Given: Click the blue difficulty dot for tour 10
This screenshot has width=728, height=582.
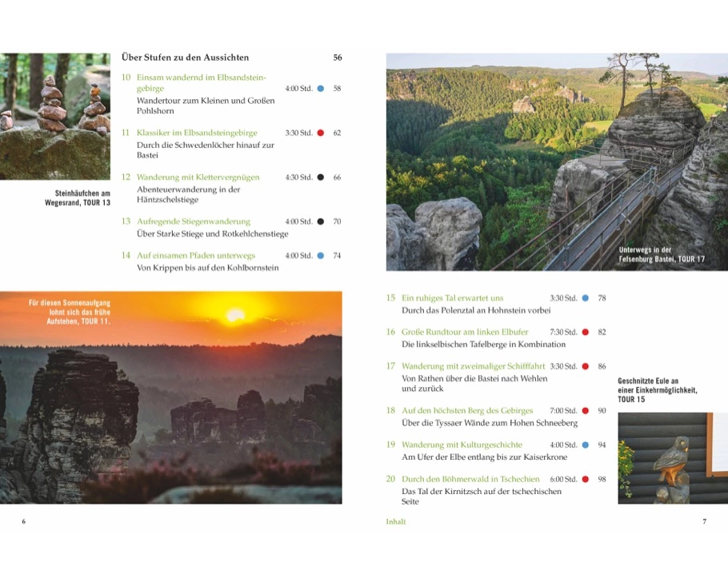Looking at the screenshot, I should pyautogui.click(x=320, y=89).
